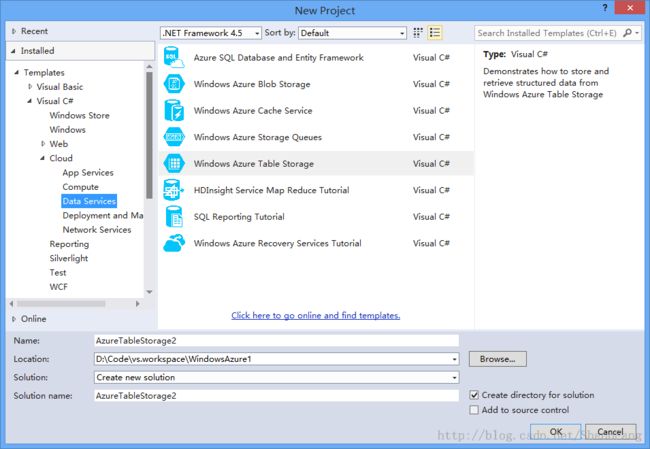The image size is (650, 449).
Task: Select Windows Store in template tree
Action: point(80,115)
